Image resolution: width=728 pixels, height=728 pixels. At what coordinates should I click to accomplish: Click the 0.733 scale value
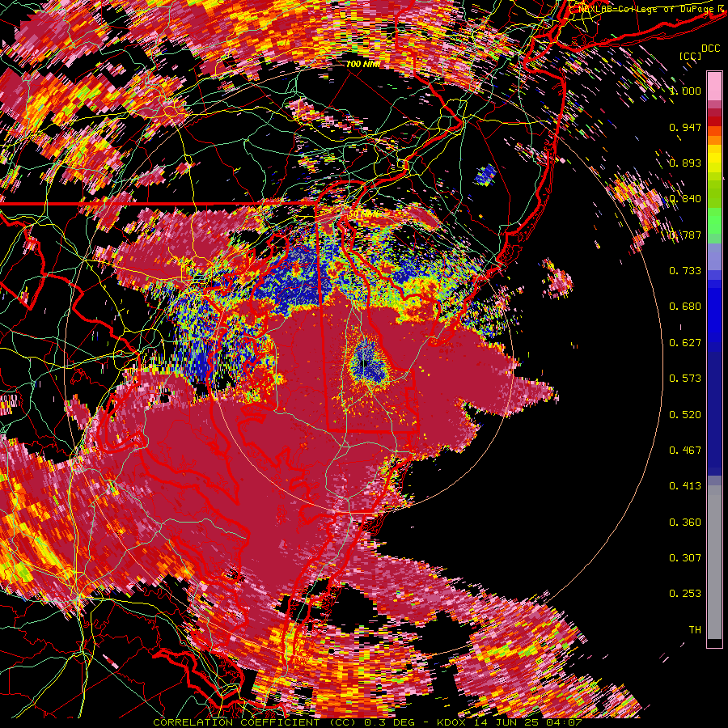click(685, 271)
